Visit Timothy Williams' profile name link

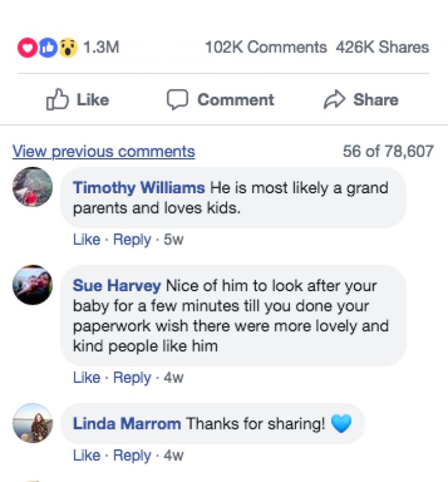pos(139,188)
